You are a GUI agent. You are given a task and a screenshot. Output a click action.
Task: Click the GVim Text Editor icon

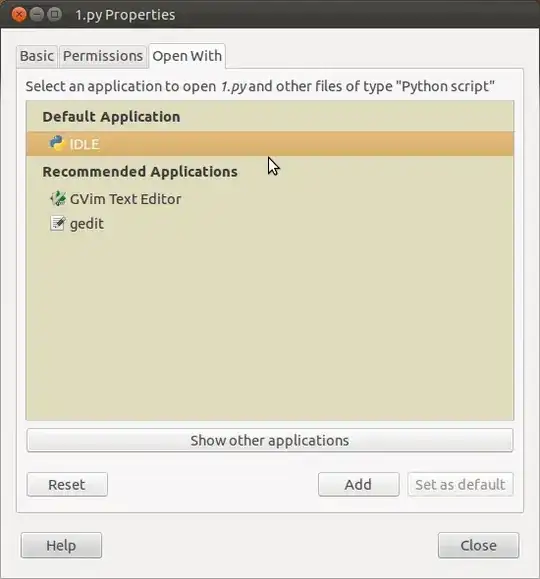coord(58,199)
